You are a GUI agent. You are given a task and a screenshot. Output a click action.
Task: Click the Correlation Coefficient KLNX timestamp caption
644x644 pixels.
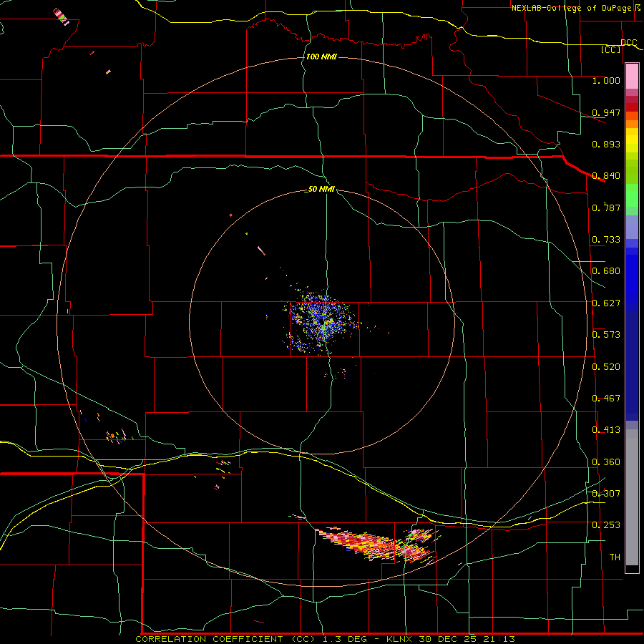(325, 639)
